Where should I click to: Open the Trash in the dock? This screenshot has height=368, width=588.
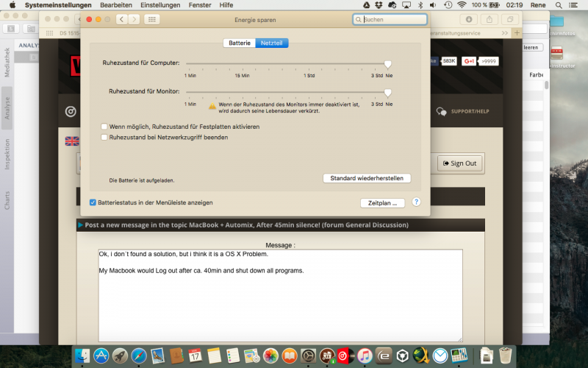[x=506, y=355]
